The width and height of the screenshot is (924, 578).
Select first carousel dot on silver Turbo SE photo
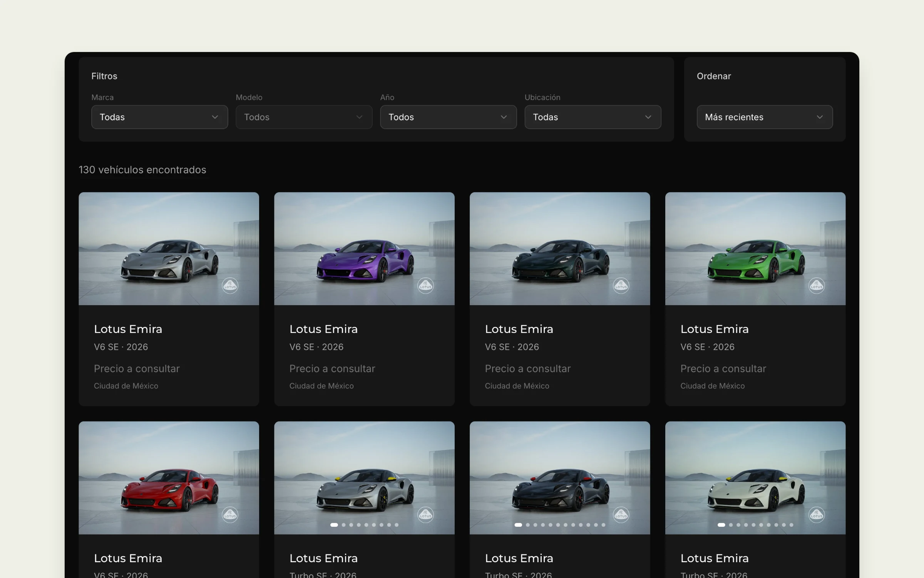334,525
